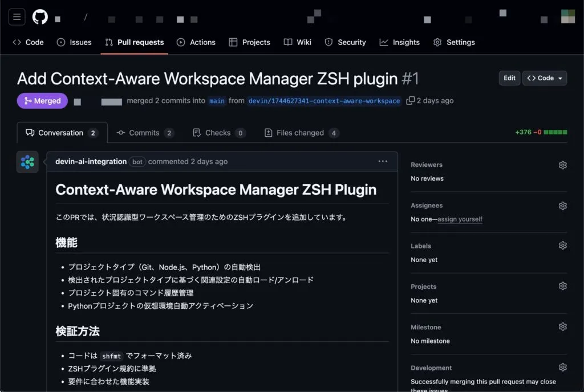Click the devin-ai-integration author link

pos(91,161)
